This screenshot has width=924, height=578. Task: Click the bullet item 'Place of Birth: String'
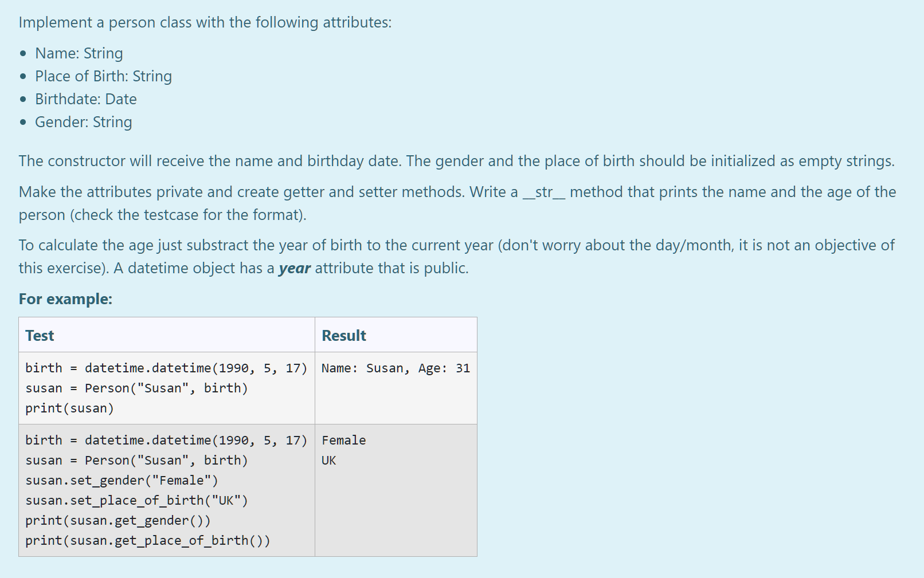[x=103, y=76]
